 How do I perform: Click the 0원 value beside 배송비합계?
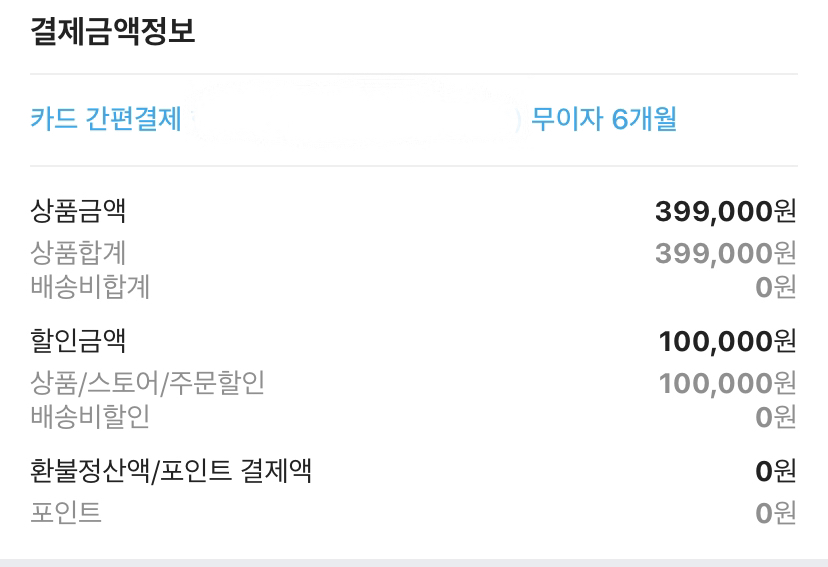tap(776, 288)
